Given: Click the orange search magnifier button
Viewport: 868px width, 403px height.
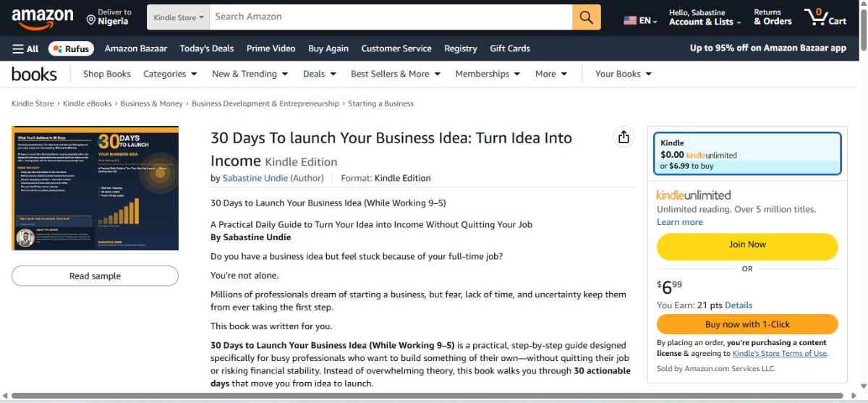Looking at the screenshot, I should [586, 17].
